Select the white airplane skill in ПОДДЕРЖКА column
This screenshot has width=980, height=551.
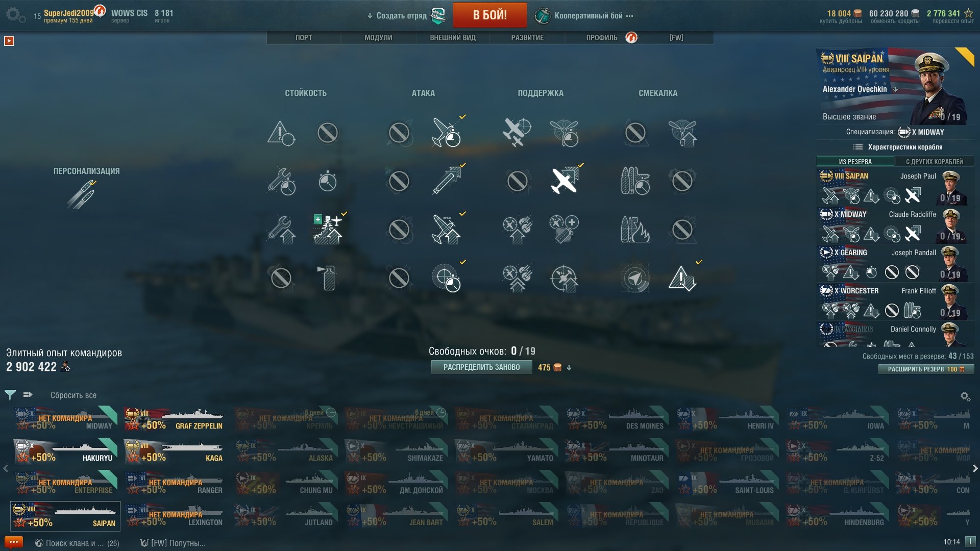coord(564,181)
